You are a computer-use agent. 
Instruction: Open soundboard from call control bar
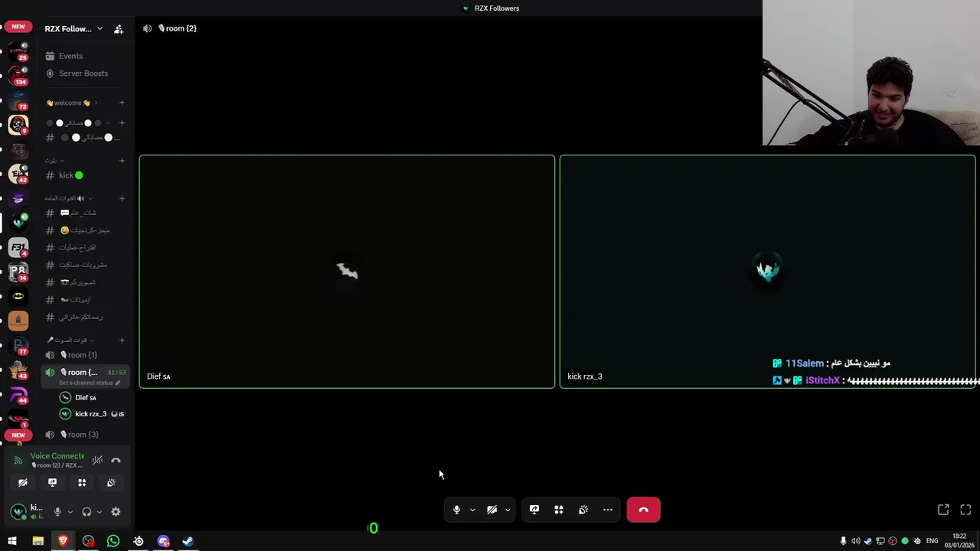coord(583,510)
